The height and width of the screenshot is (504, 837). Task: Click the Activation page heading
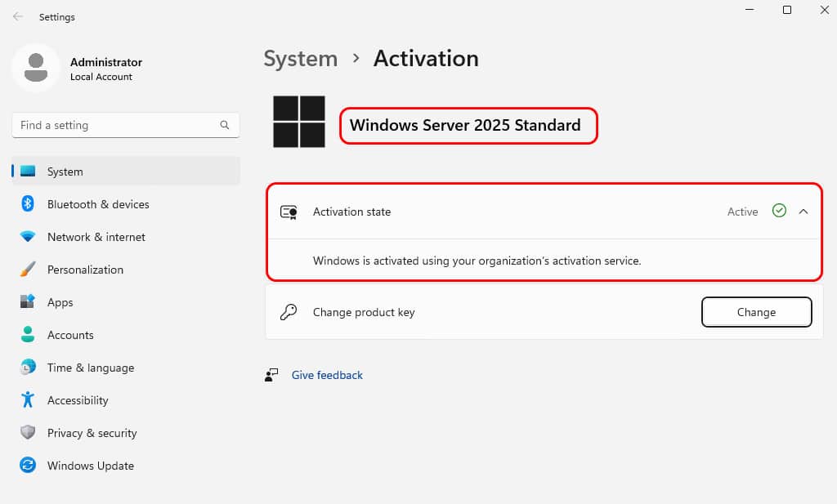pos(426,59)
